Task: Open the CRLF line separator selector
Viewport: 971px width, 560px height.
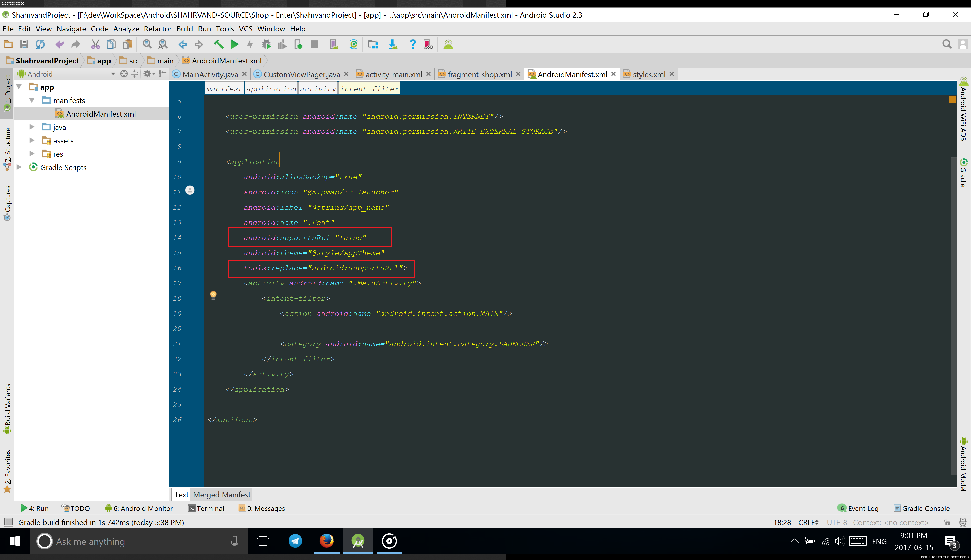Action: [808, 522]
